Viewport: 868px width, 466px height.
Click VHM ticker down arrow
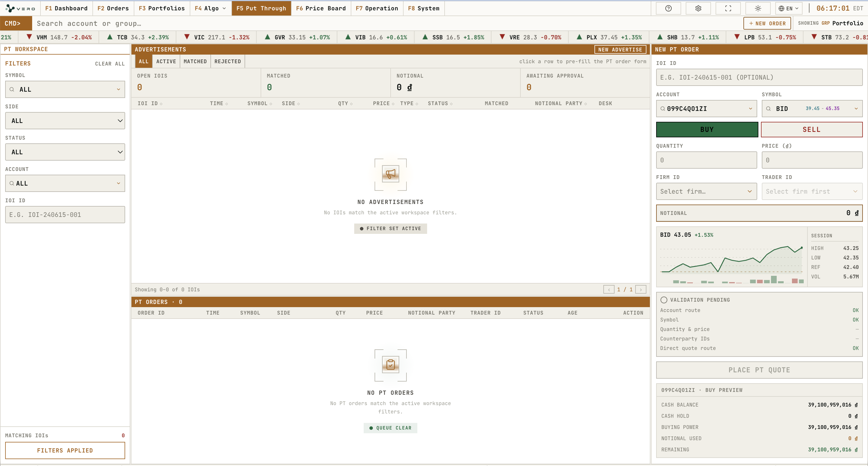click(29, 37)
